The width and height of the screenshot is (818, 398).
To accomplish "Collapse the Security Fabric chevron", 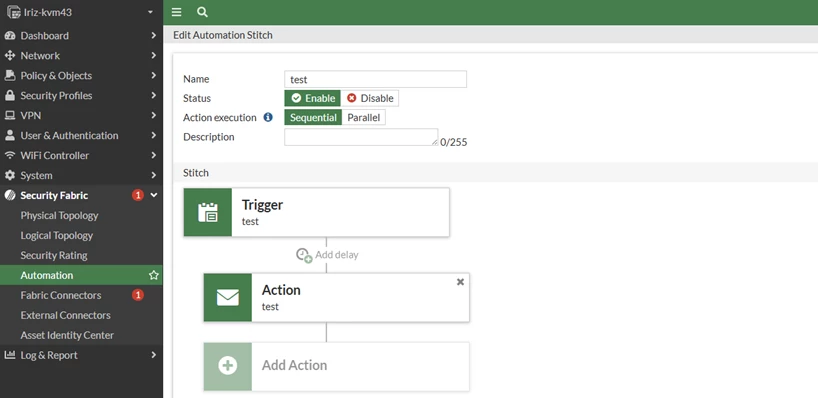I will pyautogui.click(x=153, y=195).
